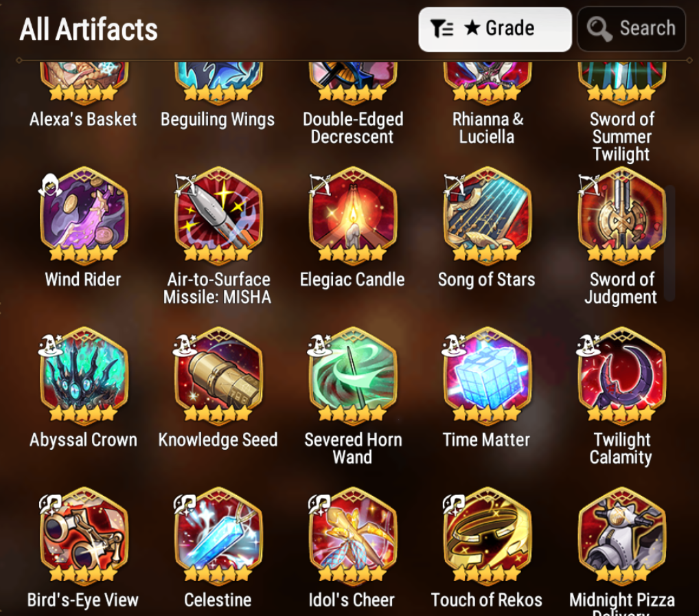
Task: Click the vertical scrollbar on the right edge
Action: tap(669, 243)
